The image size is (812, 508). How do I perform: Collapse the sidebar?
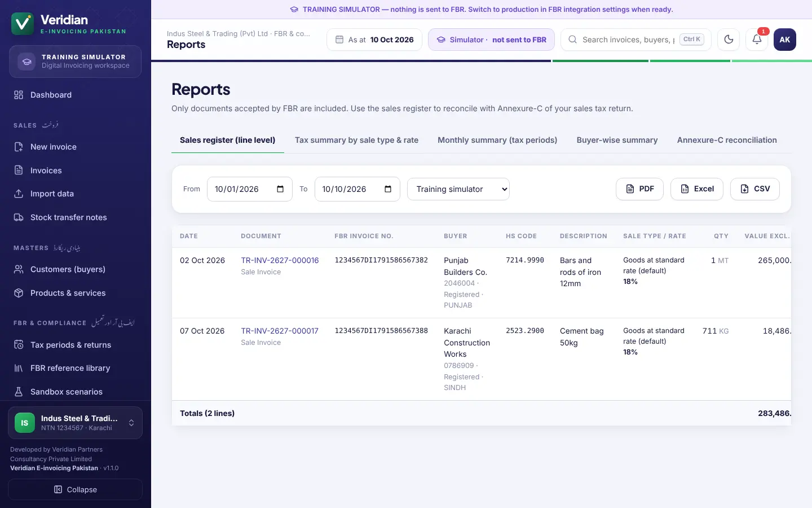click(x=75, y=489)
